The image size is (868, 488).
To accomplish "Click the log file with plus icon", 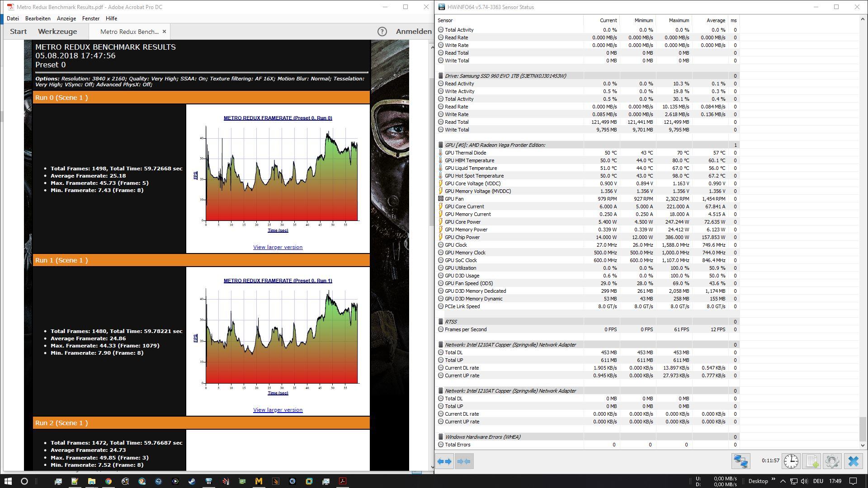I will pyautogui.click(x=812, y=461).
